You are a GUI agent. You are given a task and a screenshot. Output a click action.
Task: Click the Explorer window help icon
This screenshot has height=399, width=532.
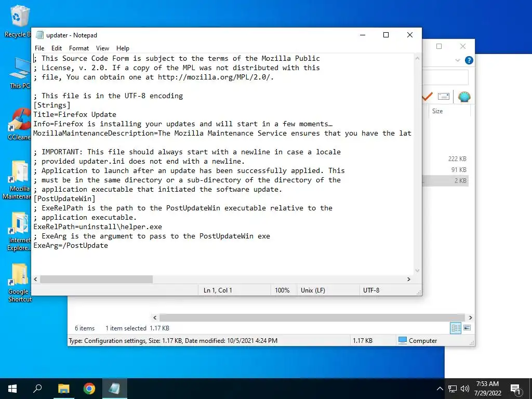[469, 60]
